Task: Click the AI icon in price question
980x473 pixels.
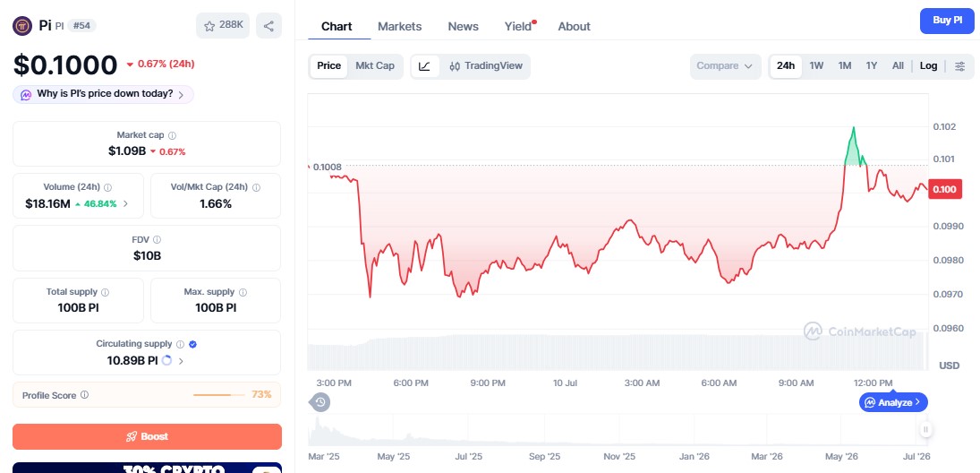Action: pyautogui.click(x=26, y=94)
